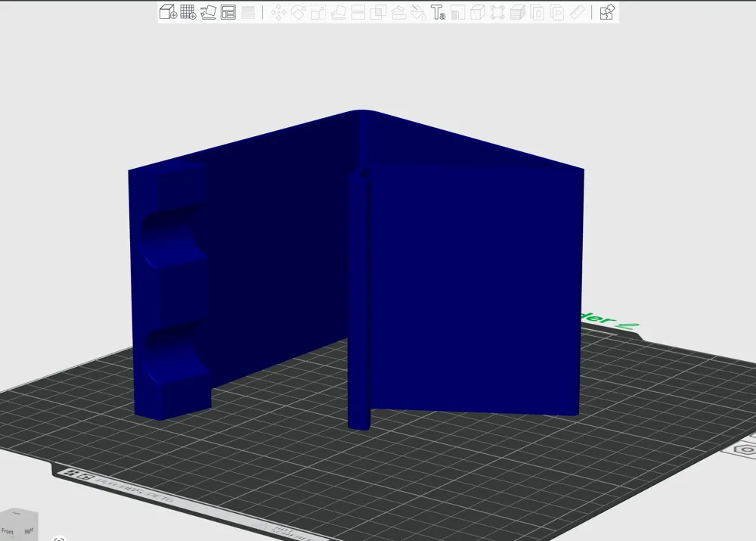The height and width of the screenshot is (541, 756).
Task: Select the Move gizmo tool
Action: [279, 13]
